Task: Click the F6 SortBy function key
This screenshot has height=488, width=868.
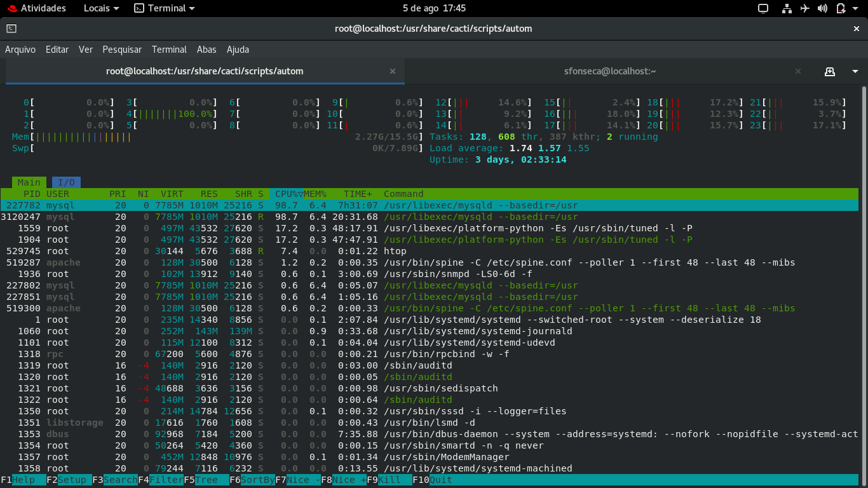Action: pyautogui.click(x=252, y=480)
